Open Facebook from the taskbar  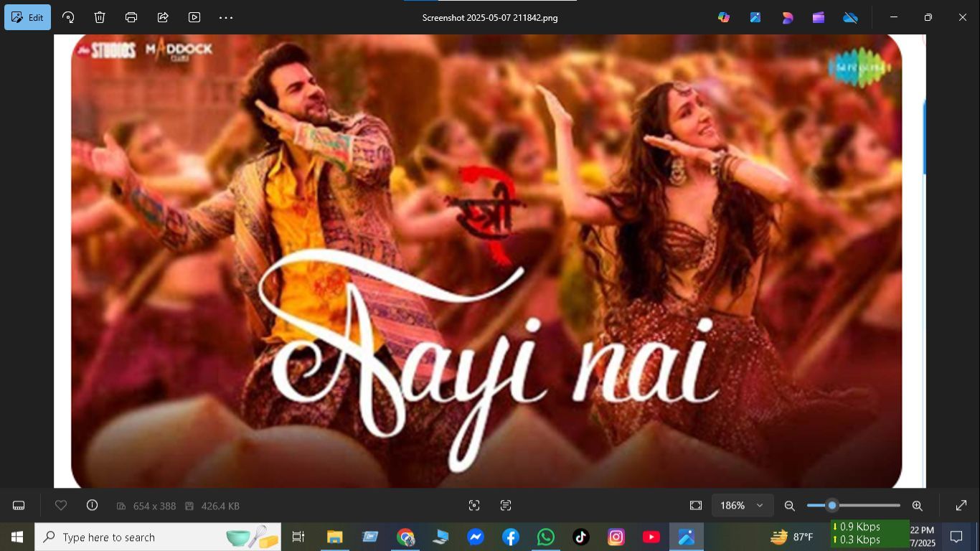tap(511, 537)
